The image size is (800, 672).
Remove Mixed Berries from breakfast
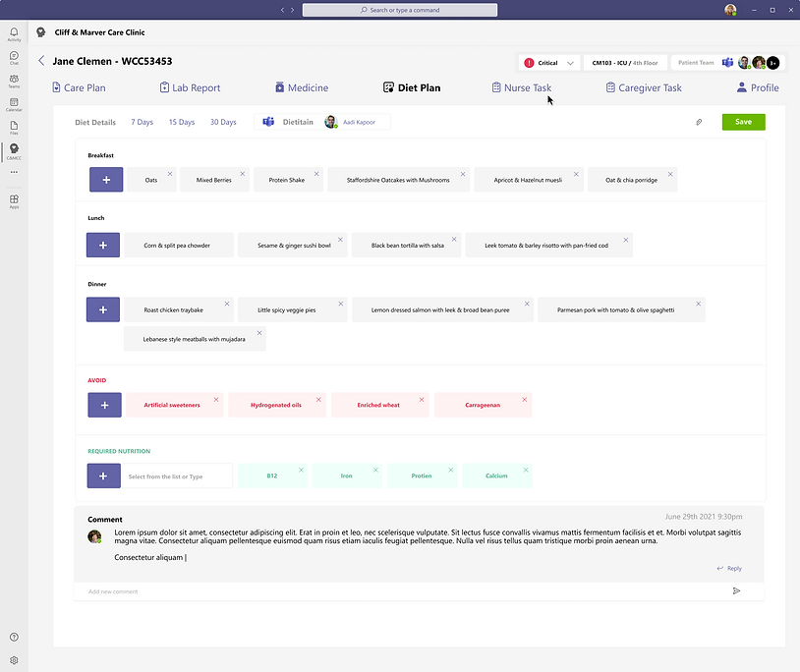pyautogui.click(x=243, y=174)
